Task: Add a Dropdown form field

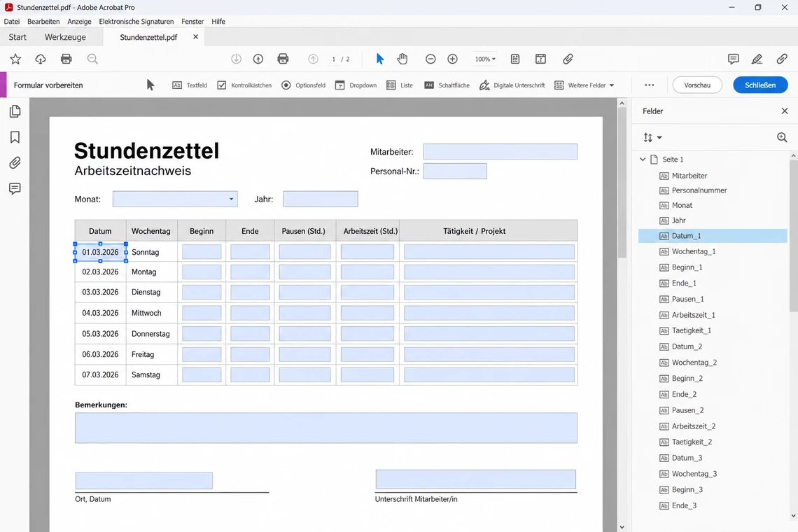Action: tap(356, 85)
